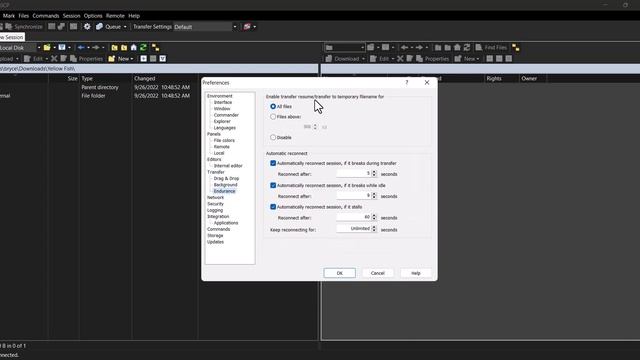Click the red session icon next to Transfer Settings

tap(247, 27)
